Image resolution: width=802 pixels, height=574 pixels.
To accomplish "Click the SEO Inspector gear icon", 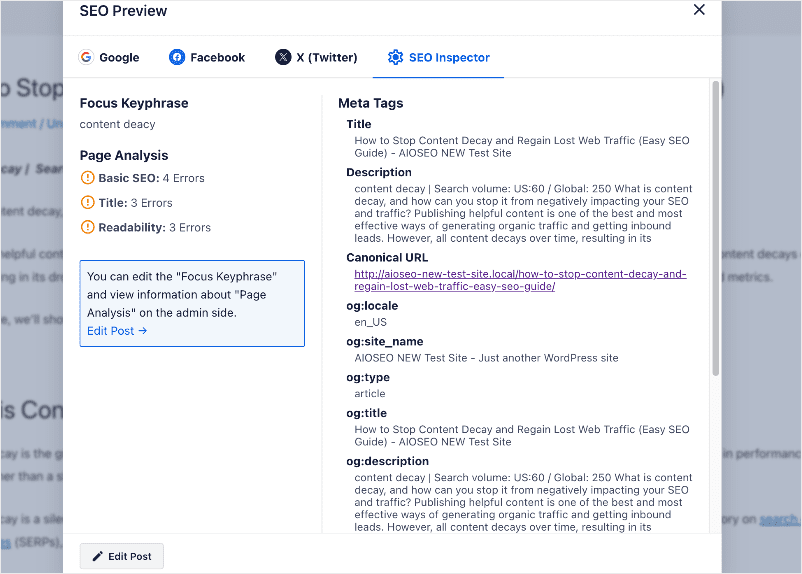I will [x=395, y=57].
